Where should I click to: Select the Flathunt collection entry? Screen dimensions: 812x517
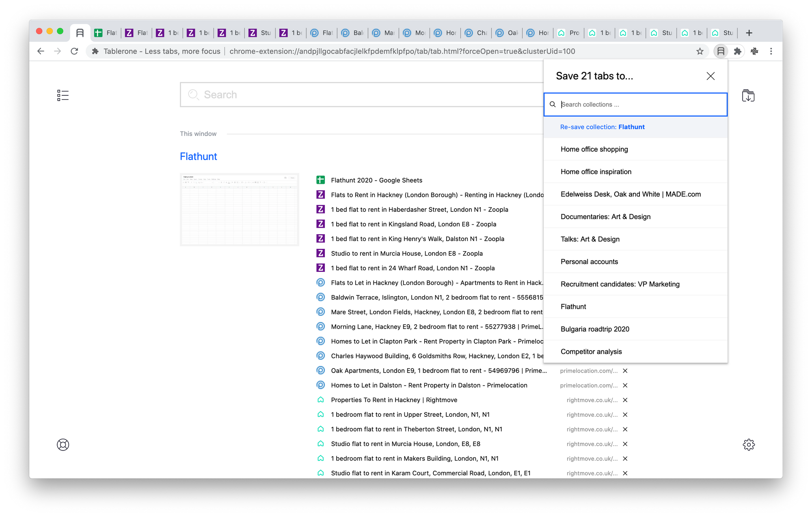coord(635,306)
